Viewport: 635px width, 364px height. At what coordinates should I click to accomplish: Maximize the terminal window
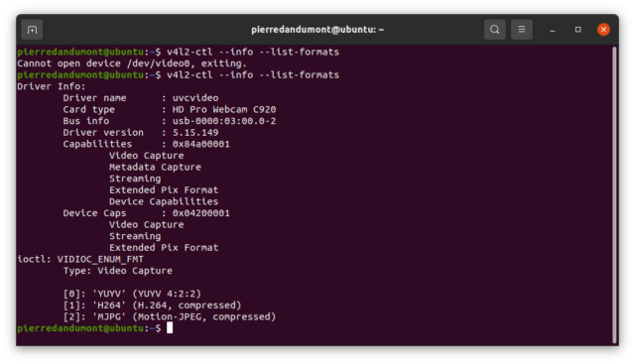click(577, 30)
